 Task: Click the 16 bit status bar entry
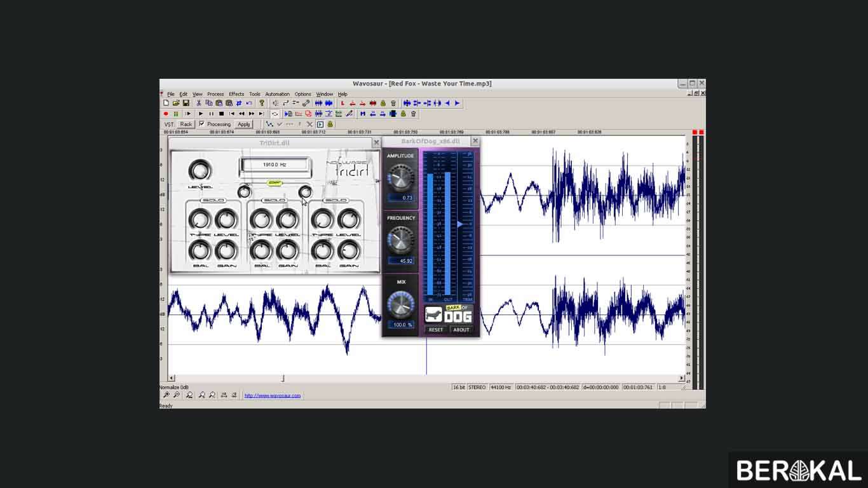[459, 387]
